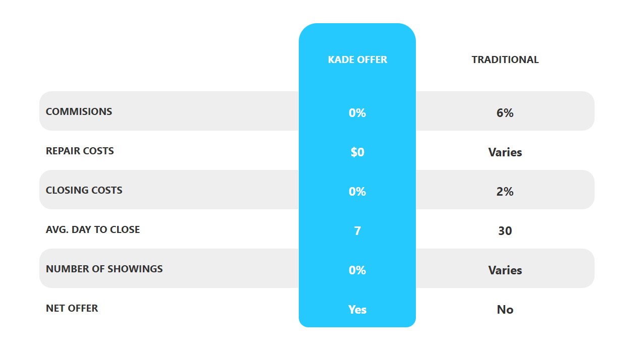Click the traditional 2% closing costs value

tap(505, 192)
